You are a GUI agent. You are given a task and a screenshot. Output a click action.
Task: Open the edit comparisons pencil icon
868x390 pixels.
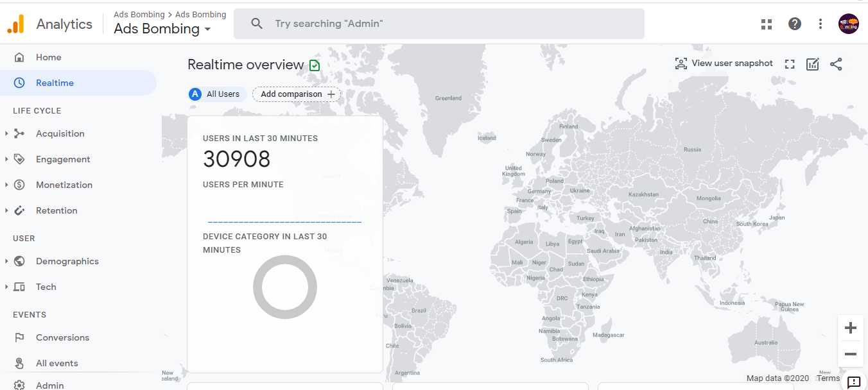(812, 64)
